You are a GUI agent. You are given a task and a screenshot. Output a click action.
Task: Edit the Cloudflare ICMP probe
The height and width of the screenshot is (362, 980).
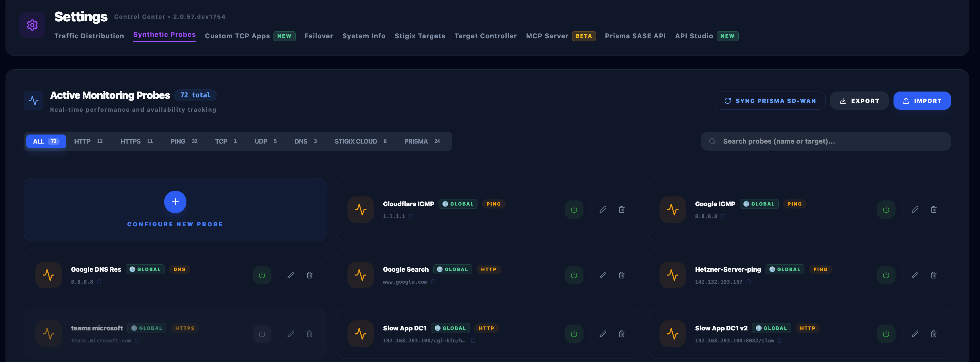pyautogui.click(x=602, y=209)
